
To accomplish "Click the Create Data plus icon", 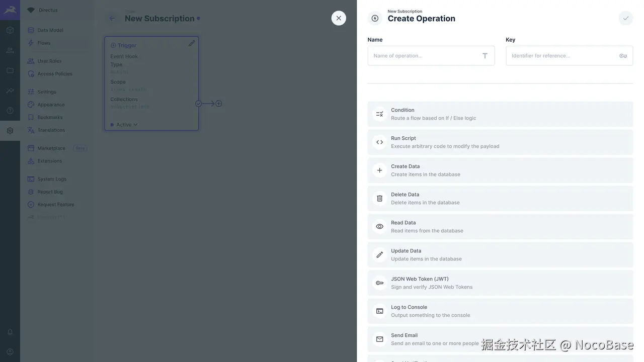I will click(x=379, y=170).
